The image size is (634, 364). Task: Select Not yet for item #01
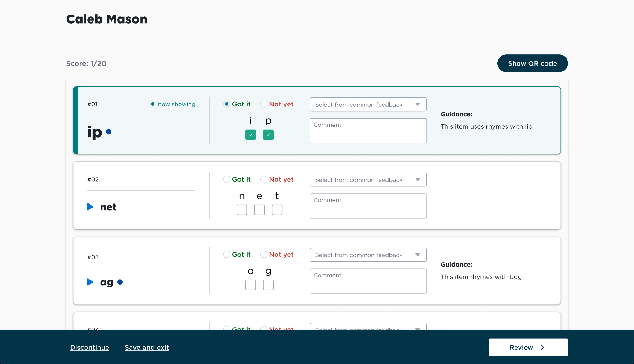tap(264, 104)
